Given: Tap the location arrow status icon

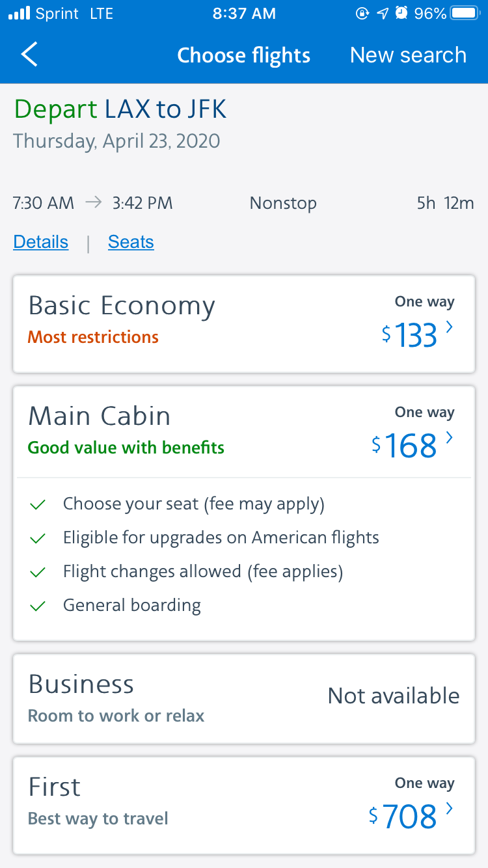Looking at the screenshot, I should coord(383,14).
